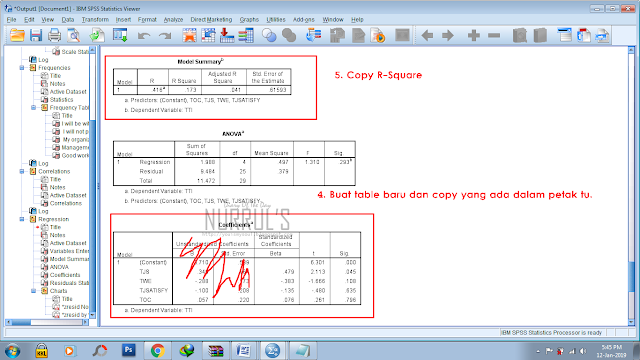Click the Undo arrow icon

point(144,36)
